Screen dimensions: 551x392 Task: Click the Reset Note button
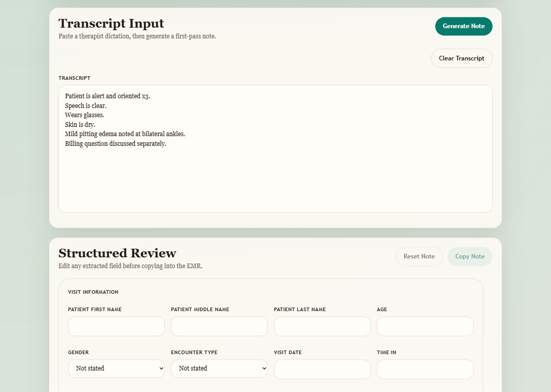click(x=419, y=256)
